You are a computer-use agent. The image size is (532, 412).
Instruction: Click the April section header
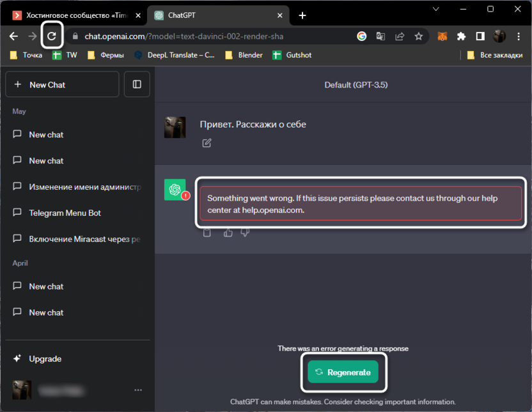pos(20,263)
